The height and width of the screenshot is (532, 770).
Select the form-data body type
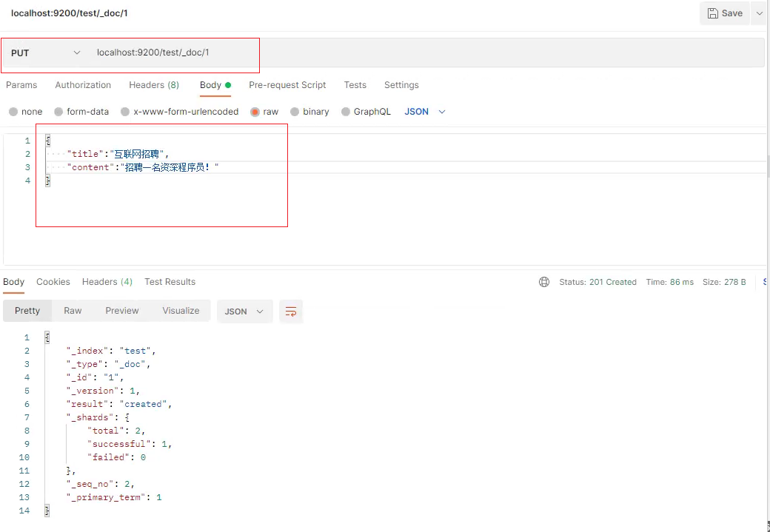81,112
